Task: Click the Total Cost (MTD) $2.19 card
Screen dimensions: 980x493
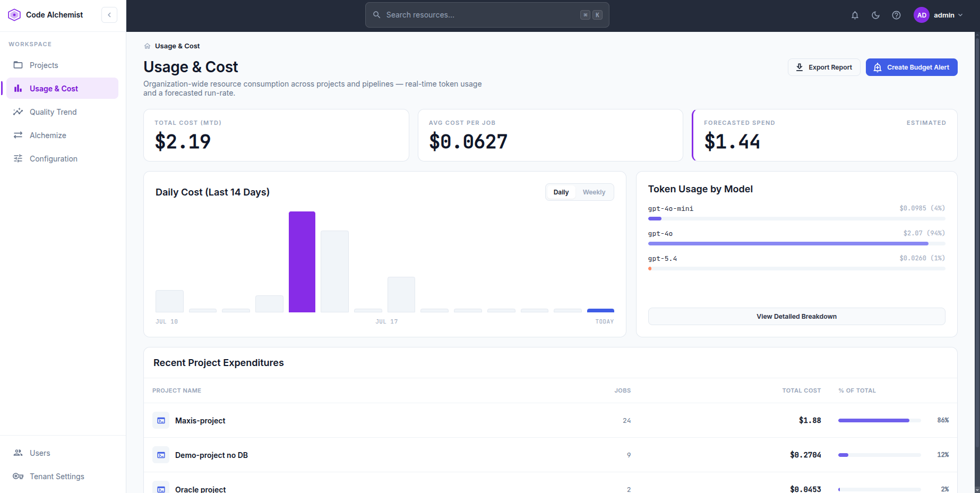Action: 276,135
